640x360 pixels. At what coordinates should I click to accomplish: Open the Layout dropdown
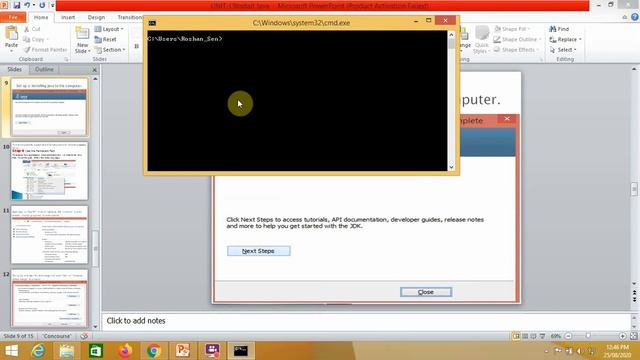point(109,29)
